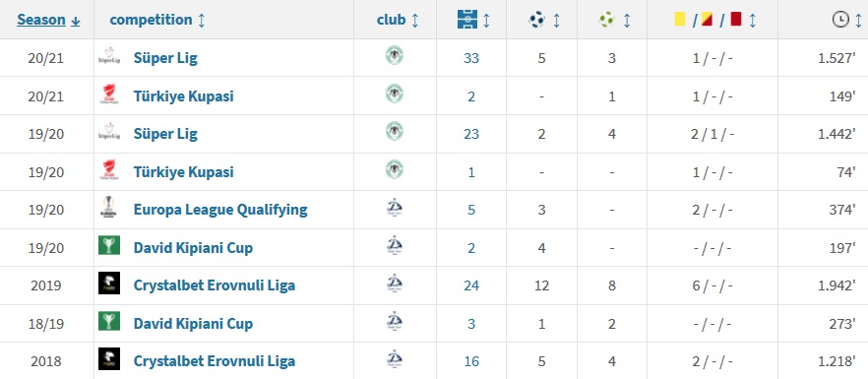Sort by club column header
The image size is (868, 379).
pos(398,20)
